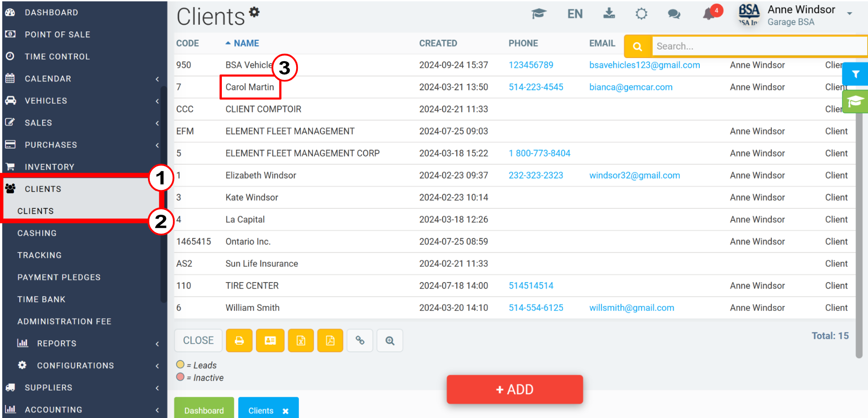Click the red Add button
Viewport: 868px width, 418px height.
tap(514, 389)
